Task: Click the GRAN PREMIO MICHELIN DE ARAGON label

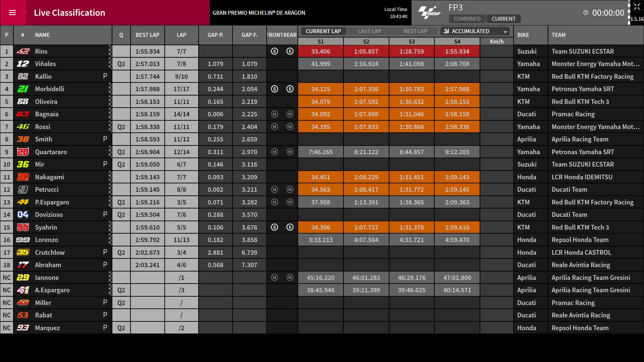Action: 259,13
